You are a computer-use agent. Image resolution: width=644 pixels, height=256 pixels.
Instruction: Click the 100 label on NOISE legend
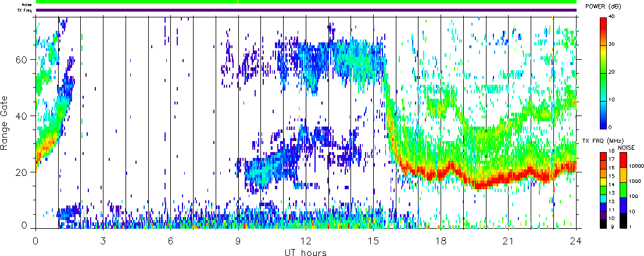coord(634,196)
